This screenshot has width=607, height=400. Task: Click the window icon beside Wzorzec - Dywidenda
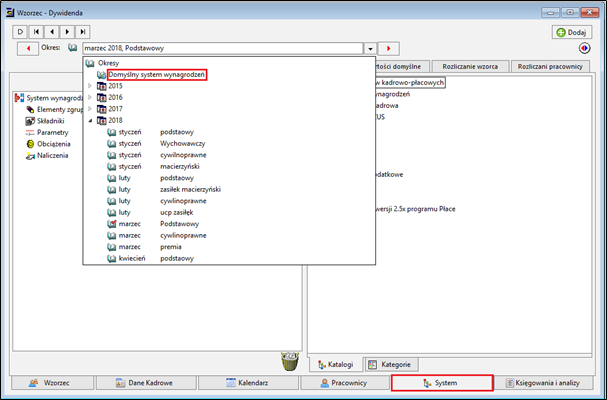tap(10, 13)
